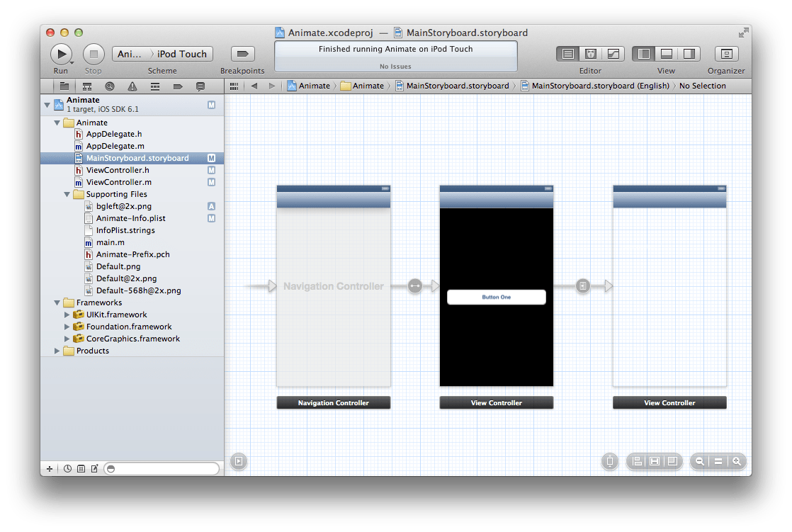
Task: Show the Project navigator
Action: (x=64, y=86)
